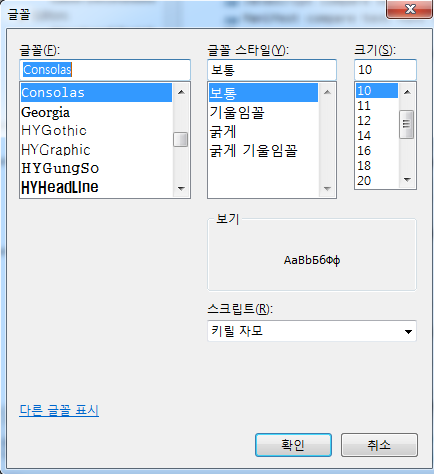Open the 다른 글꼴 표시 link
The height and width of the screenshot is (474, 434).
pyautogui.click(x=59, y=410)
